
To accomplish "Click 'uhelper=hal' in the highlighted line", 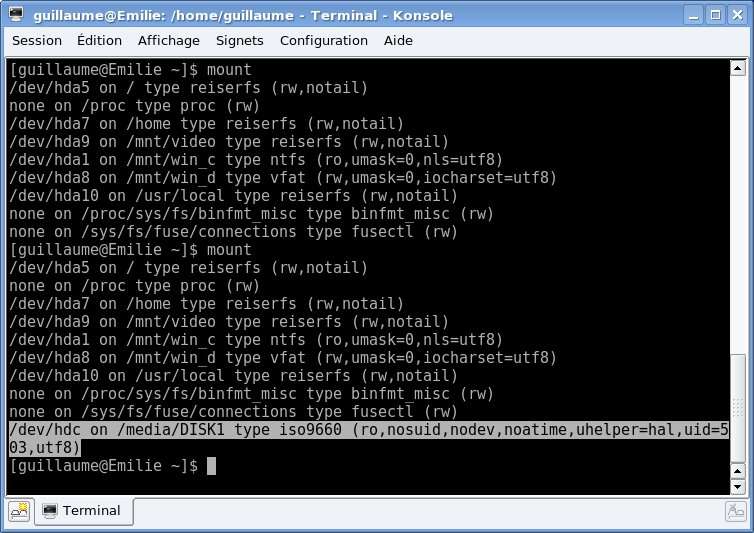I will (625, 430).
